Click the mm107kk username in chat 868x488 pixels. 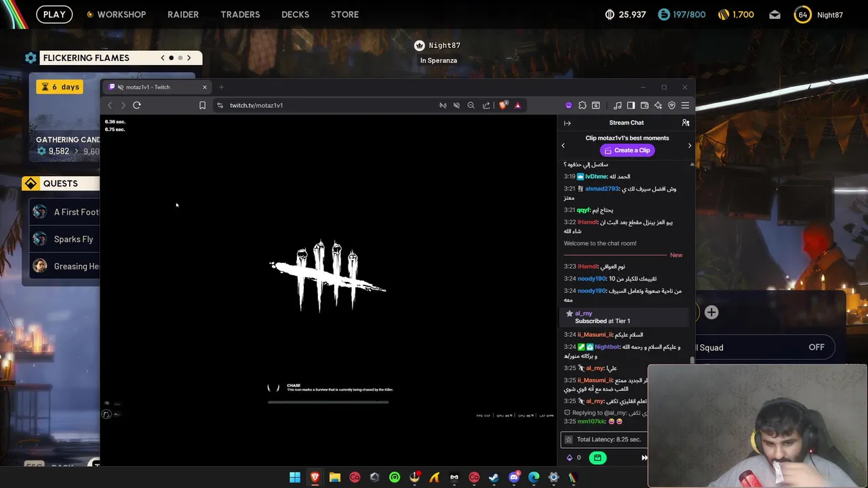[x=592, y=422]
